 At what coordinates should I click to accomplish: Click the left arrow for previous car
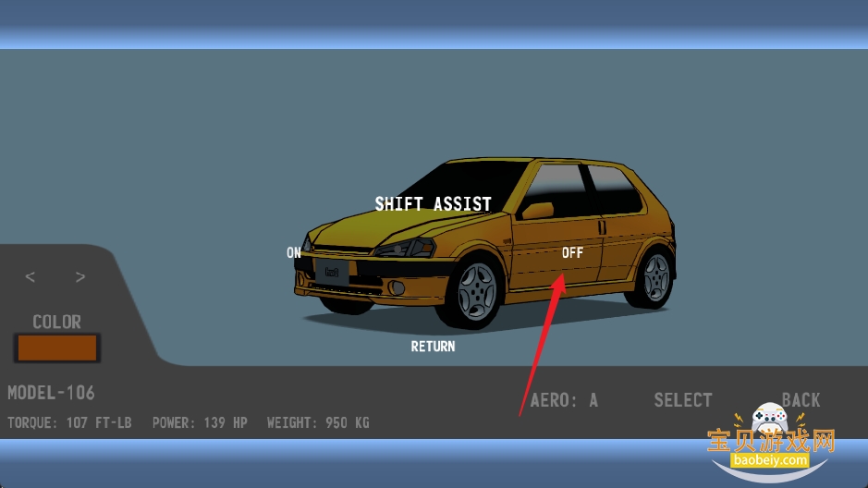[x=31, y=277]
